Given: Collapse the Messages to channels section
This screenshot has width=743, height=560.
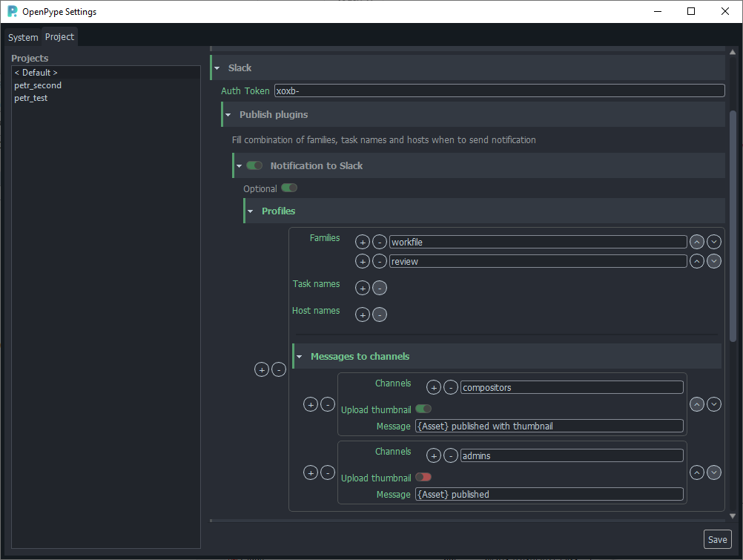Looking at the screenshot, I should (x=300, y=356).
